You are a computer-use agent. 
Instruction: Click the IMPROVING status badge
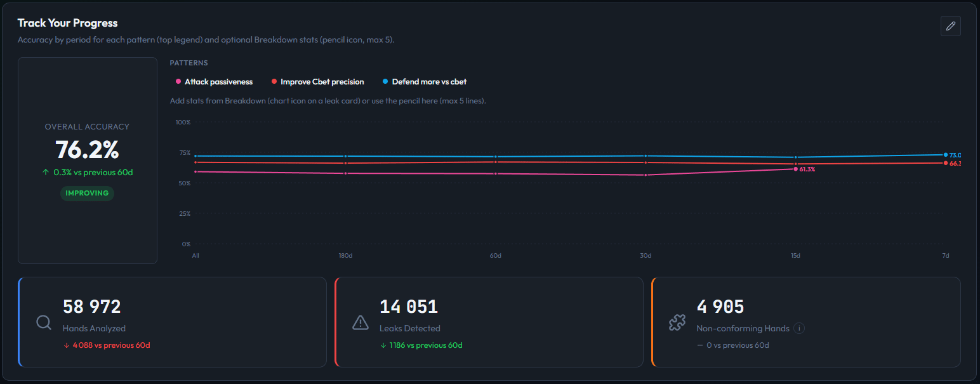[x=87, y=193]
